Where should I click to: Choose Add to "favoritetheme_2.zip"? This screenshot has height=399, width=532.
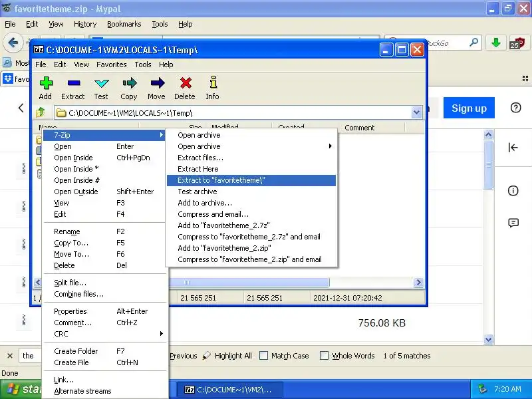click(251, 248)
